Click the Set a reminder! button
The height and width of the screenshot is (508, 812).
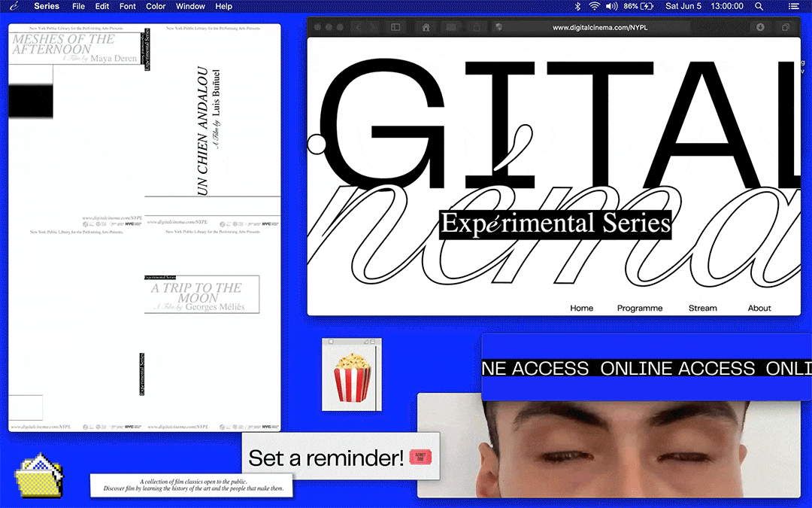[341, 457]
